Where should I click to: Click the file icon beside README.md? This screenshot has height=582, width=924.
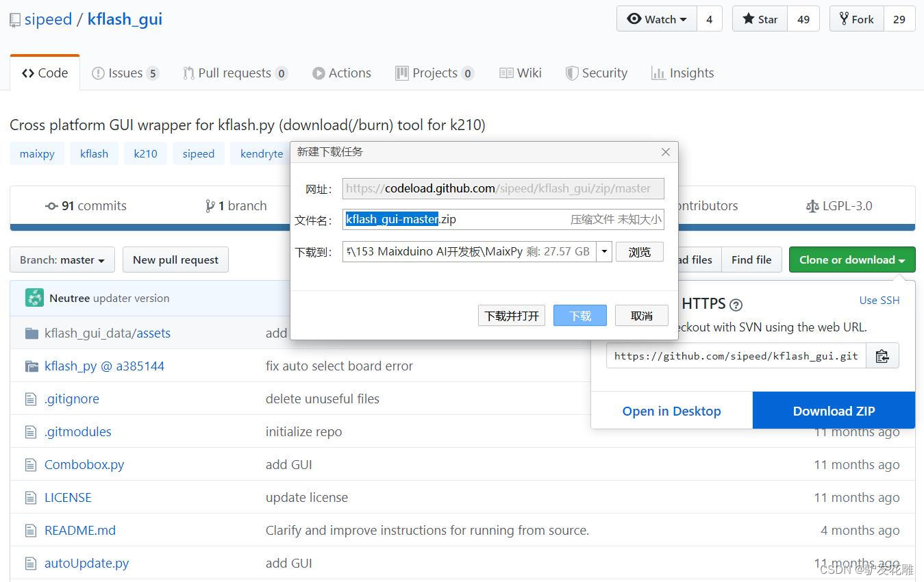click(x=30, y=531)
